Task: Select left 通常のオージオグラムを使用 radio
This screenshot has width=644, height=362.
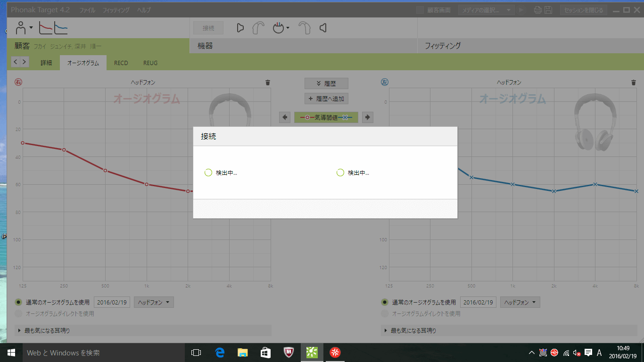Action: [385, 302]
